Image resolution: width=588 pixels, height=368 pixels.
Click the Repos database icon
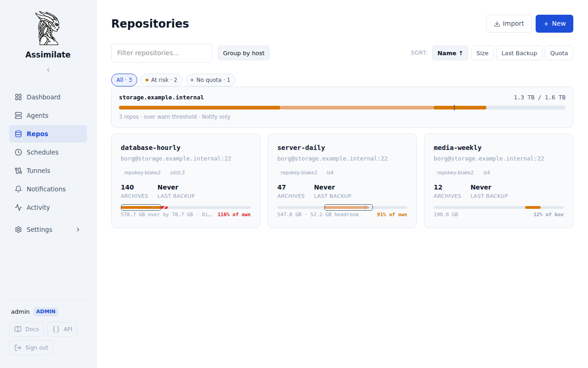click(x=18, y=134)
